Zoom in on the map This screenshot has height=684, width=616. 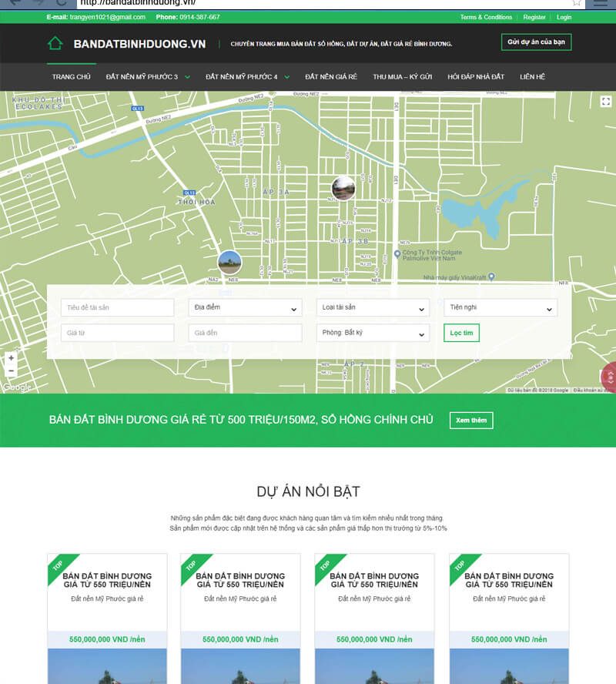[x=11, y=358]
